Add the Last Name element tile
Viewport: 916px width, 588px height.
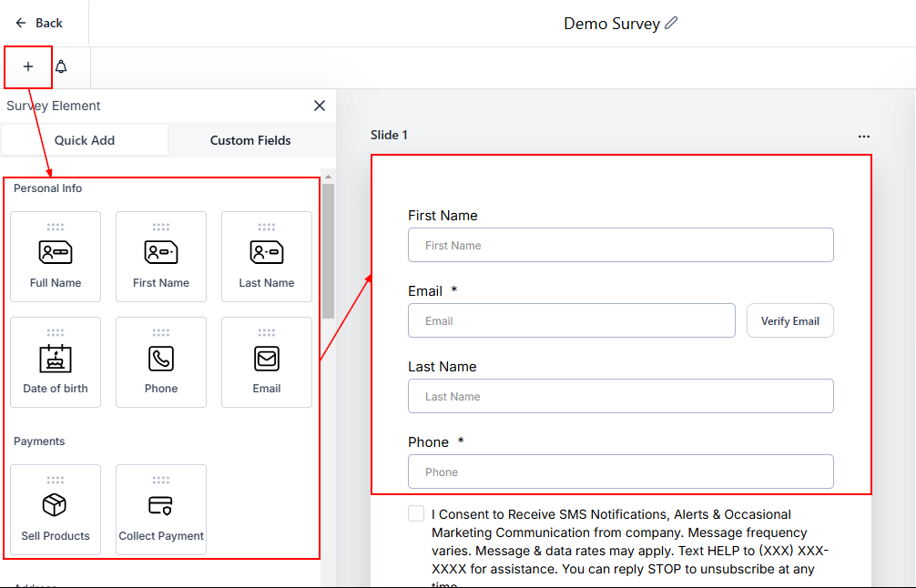tap(267, 257)
